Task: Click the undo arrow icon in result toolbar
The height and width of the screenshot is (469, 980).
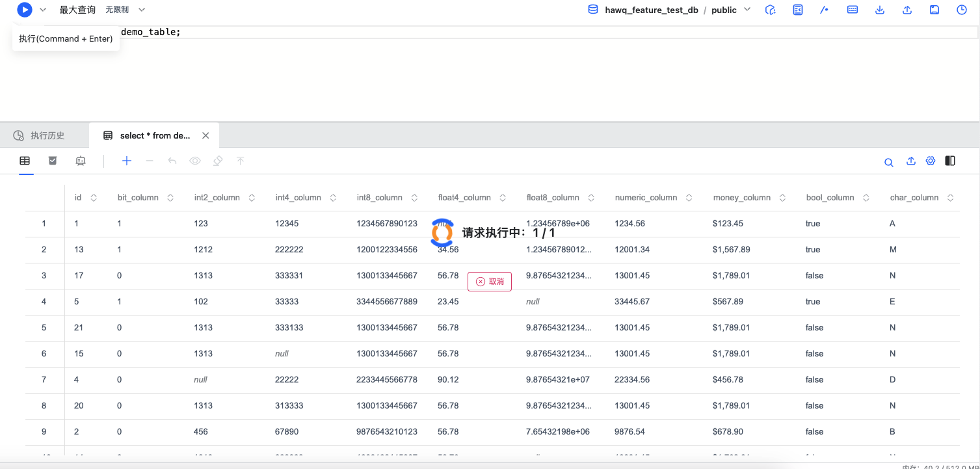Action: [x=172, y=161]
